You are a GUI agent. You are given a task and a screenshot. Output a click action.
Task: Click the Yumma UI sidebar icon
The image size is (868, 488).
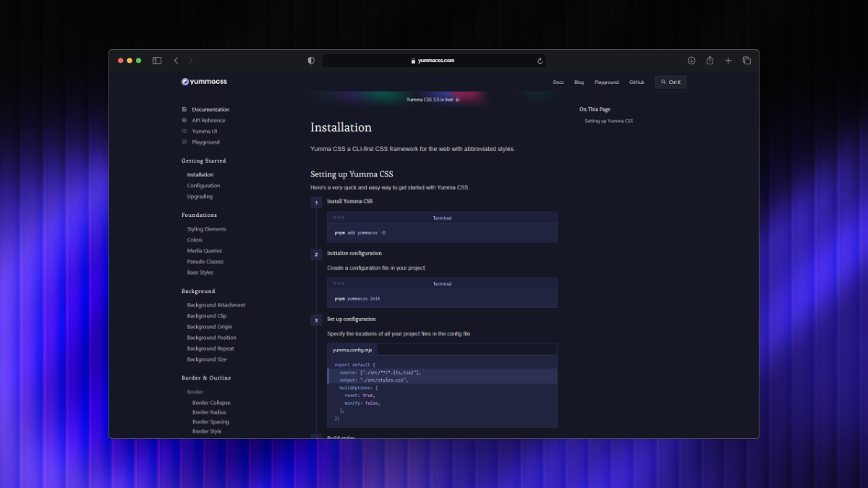[x=184, y=132]
